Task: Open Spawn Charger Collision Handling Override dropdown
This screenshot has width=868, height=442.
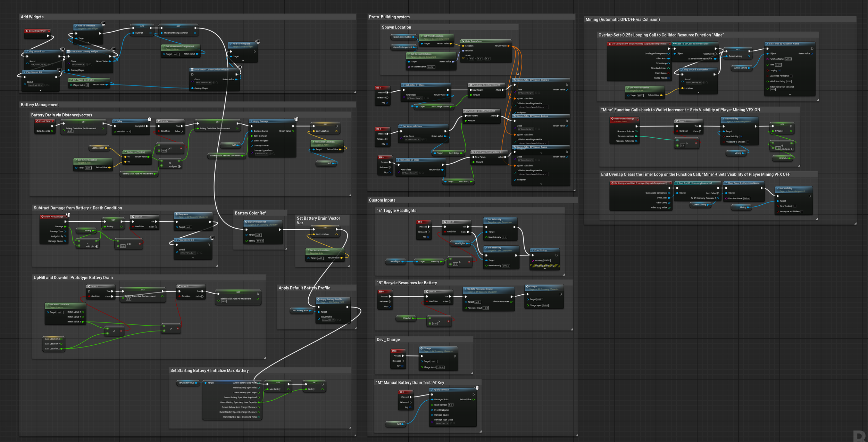Action: click(x=533, y=107)
